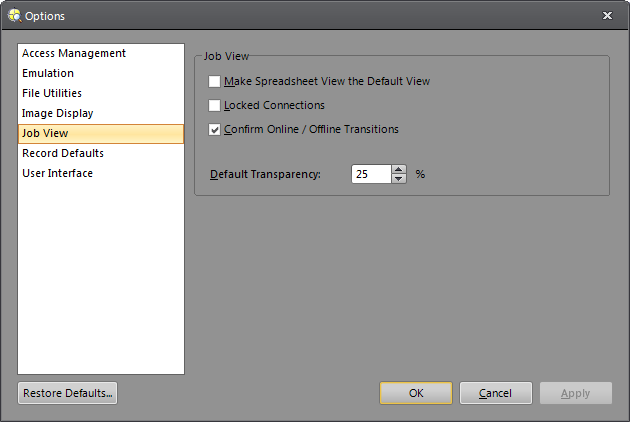Cancel the Options dialog
The image size is (630, 422).
(496, 393)
